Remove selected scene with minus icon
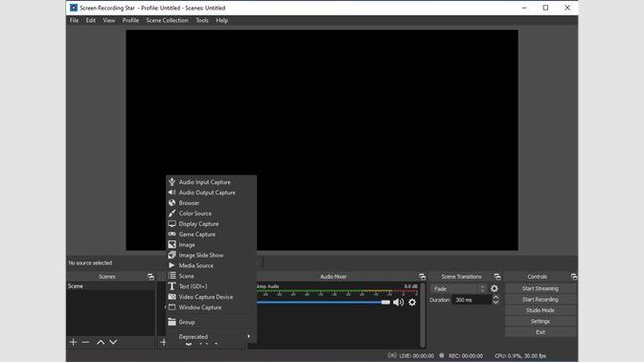Image resolution: width=644 pixels, height=362 pixels. 85,342
